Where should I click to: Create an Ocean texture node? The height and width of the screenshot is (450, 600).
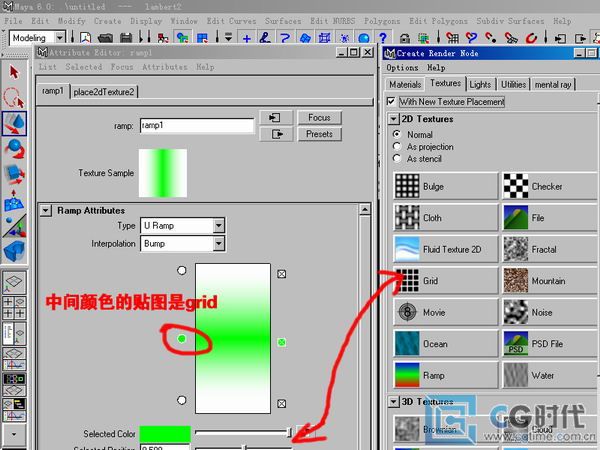[x=446, y=344]
